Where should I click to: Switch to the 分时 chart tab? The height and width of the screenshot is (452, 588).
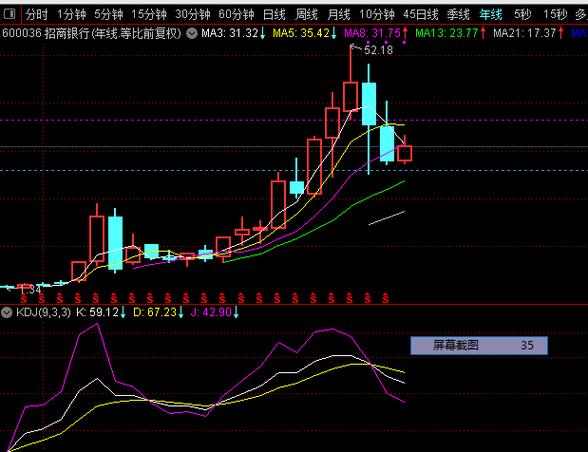pos(37,15)
